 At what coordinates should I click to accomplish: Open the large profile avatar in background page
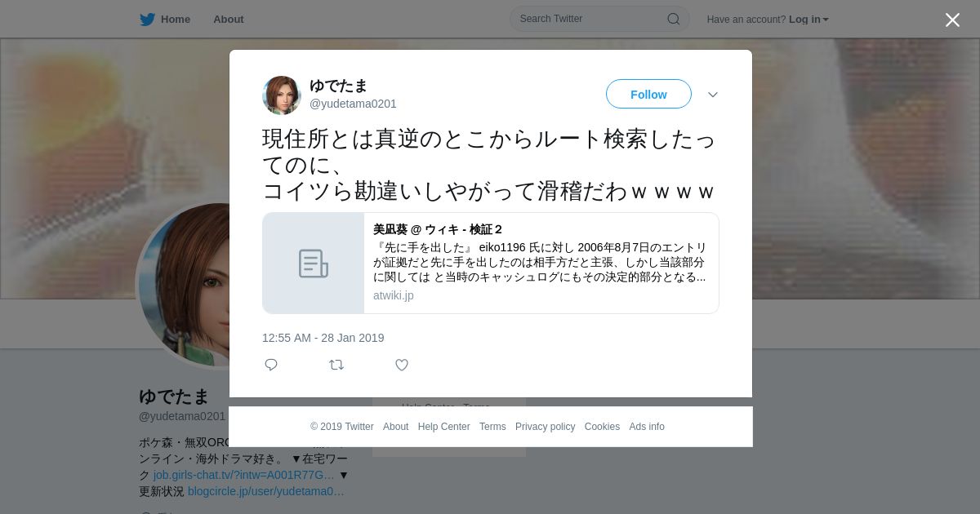coord(184,286)
